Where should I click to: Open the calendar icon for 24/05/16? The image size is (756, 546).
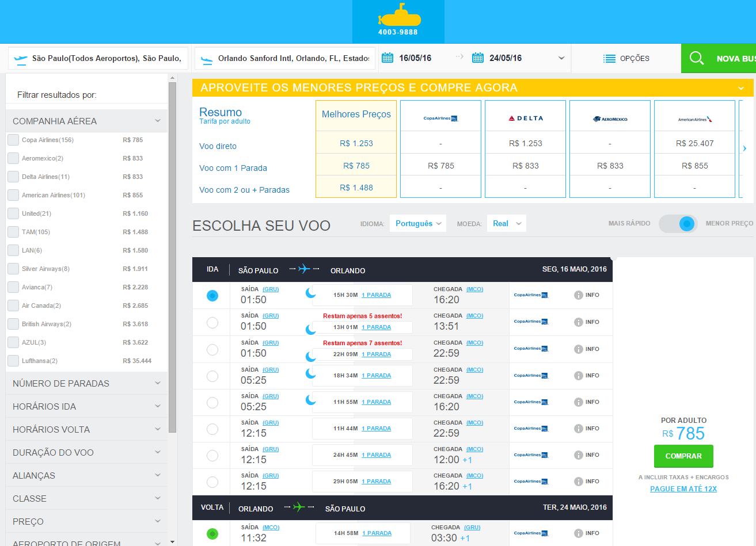point(477,58)
